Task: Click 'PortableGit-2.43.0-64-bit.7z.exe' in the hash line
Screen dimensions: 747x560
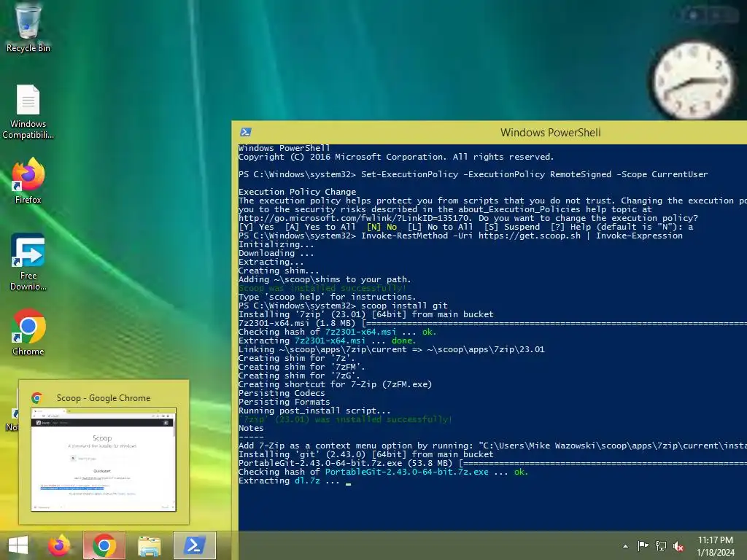Action: pos(407,472)
